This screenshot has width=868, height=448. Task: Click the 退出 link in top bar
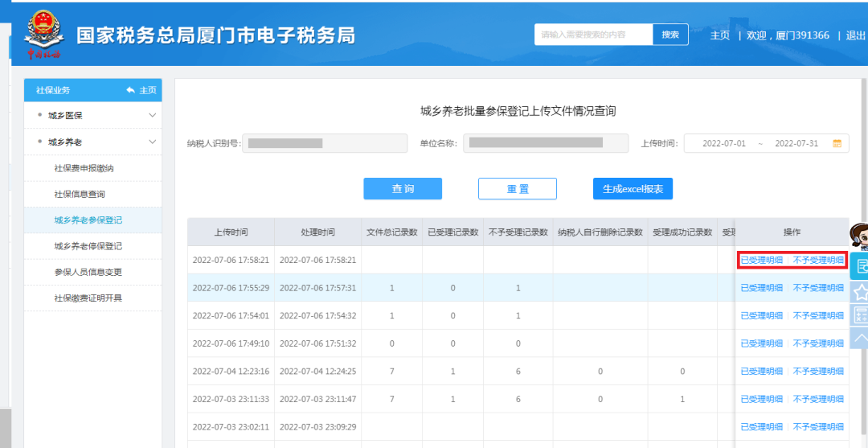(x=855, y=35)
